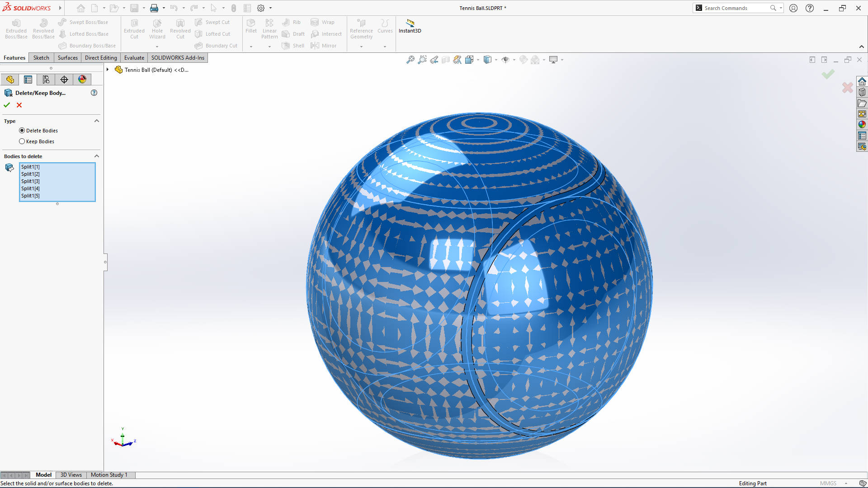Viewport: 868px width, 488px height.
Task: Switch to the Evaluate ribbon tab
Action: (134, 57)
